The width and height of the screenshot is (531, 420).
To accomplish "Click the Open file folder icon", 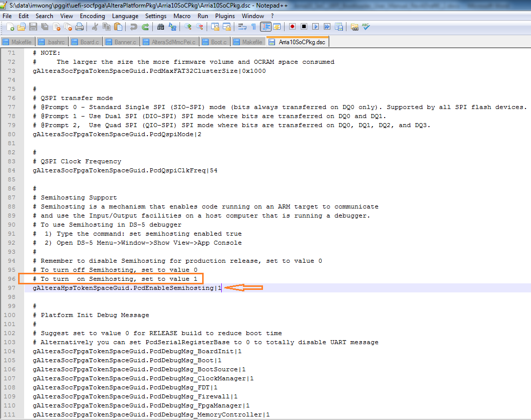I will (22, 27).
